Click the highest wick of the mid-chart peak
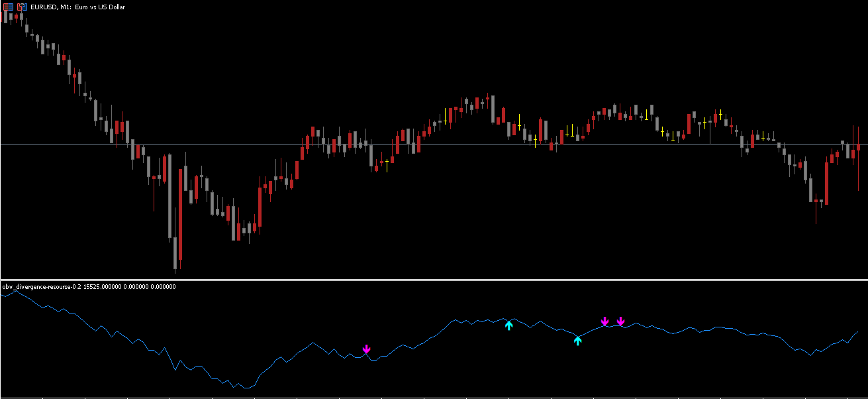Viewport: 868px width, 399px height. click(487, 95)
